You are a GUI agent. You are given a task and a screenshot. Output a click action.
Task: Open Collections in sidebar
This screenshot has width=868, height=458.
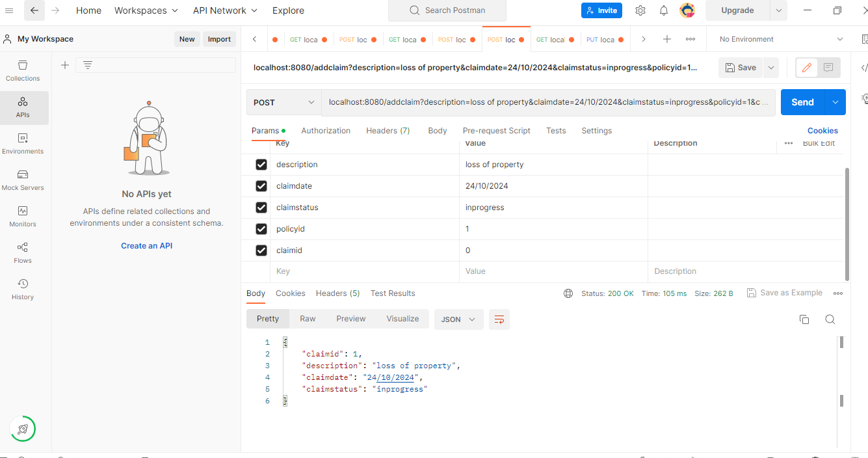tap(23, 71)
